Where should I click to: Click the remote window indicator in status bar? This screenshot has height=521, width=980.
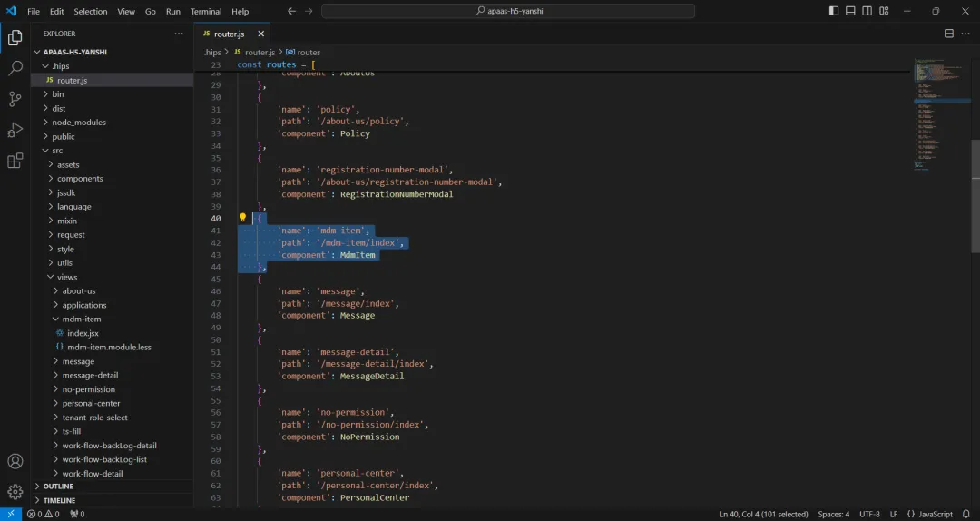pyautogui.click(x=11, y=514)
